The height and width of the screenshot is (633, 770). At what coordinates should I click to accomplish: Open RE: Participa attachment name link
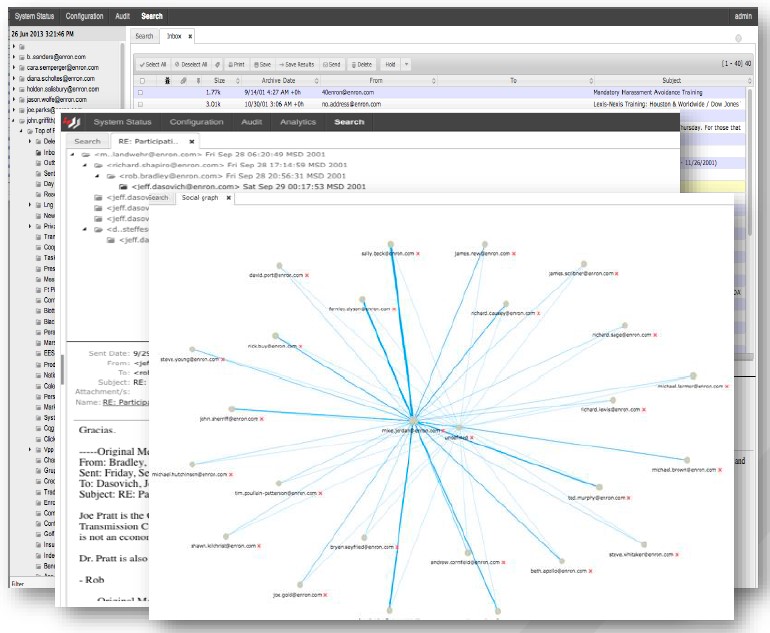126,402
